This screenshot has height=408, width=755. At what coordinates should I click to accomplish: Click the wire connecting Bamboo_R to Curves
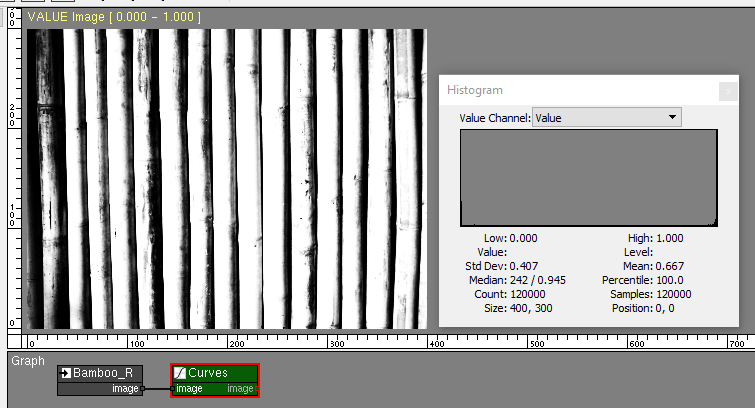[158, 388]
